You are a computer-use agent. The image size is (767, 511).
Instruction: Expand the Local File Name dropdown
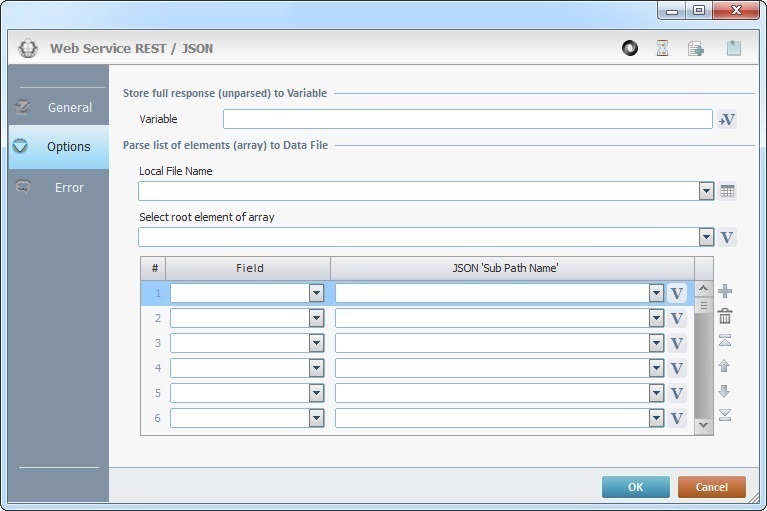pos(706,191)
